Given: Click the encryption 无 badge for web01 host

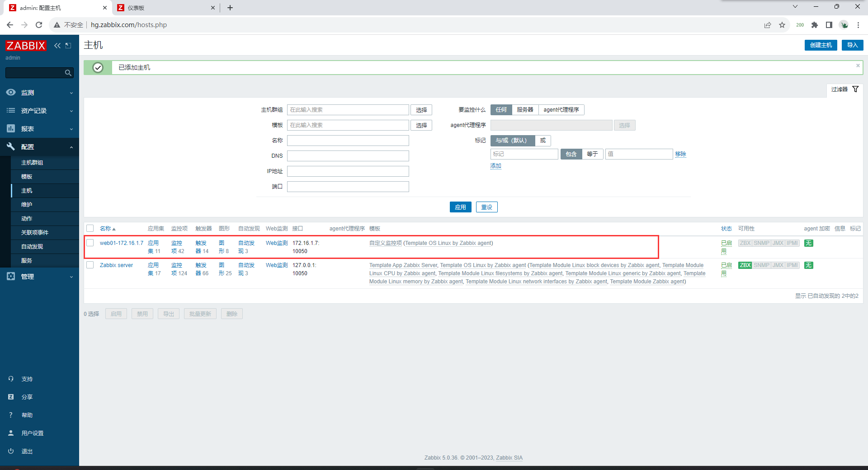Looking at the screenshot, I should tap(809, 243).
